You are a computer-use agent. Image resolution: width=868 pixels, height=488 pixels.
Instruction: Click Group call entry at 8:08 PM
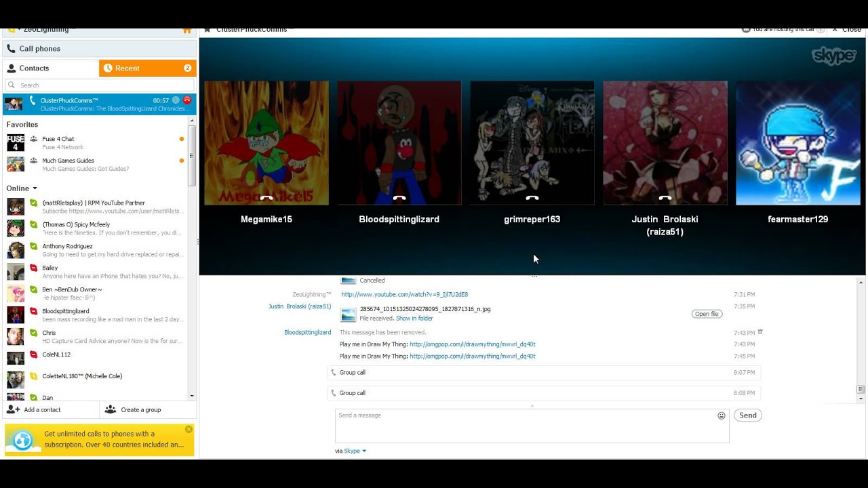coord(544,393)
